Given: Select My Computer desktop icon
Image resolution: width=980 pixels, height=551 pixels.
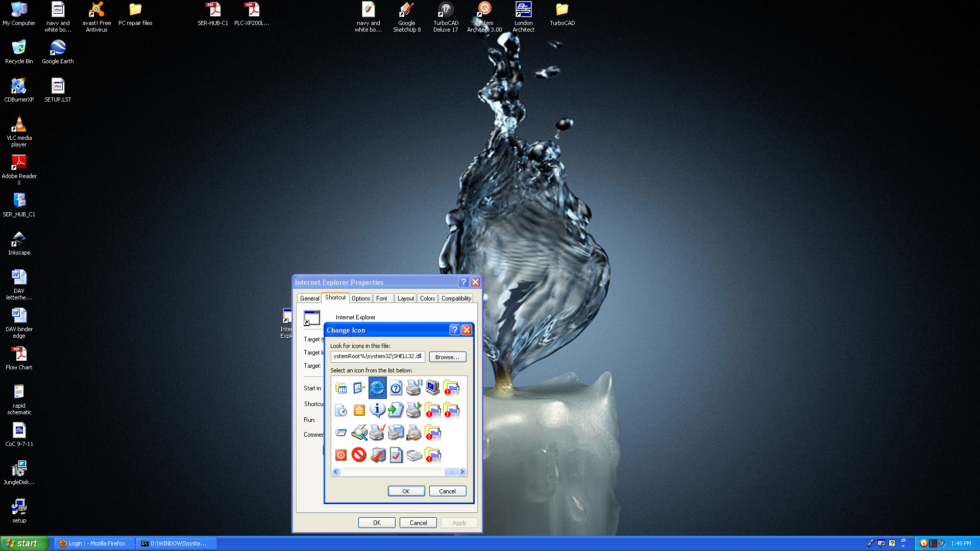Looking at the screenshot, I should tap(19, 14).
